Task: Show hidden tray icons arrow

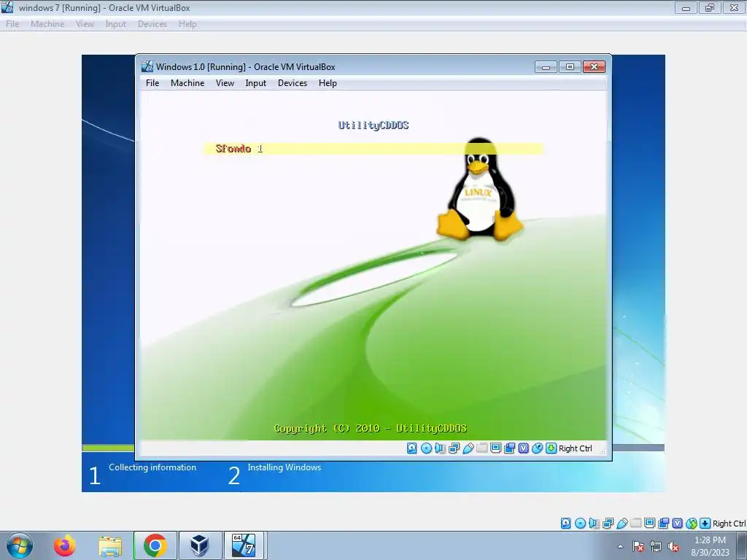Action: [620, 546]
